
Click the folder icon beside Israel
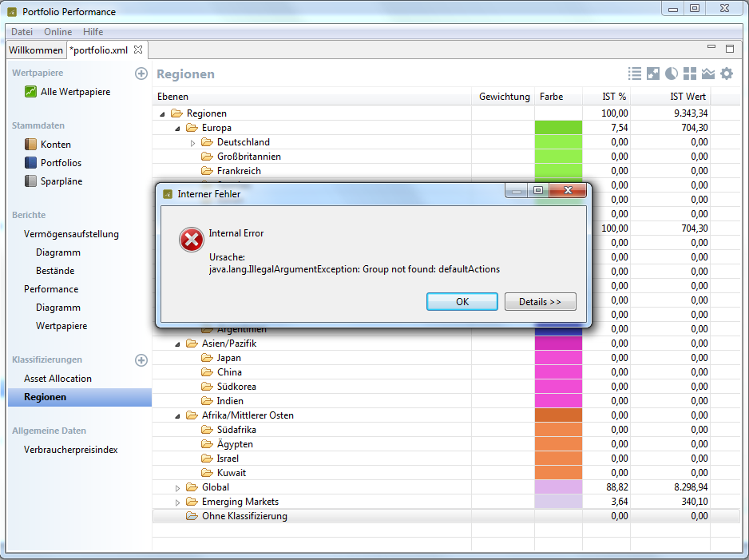207,459
